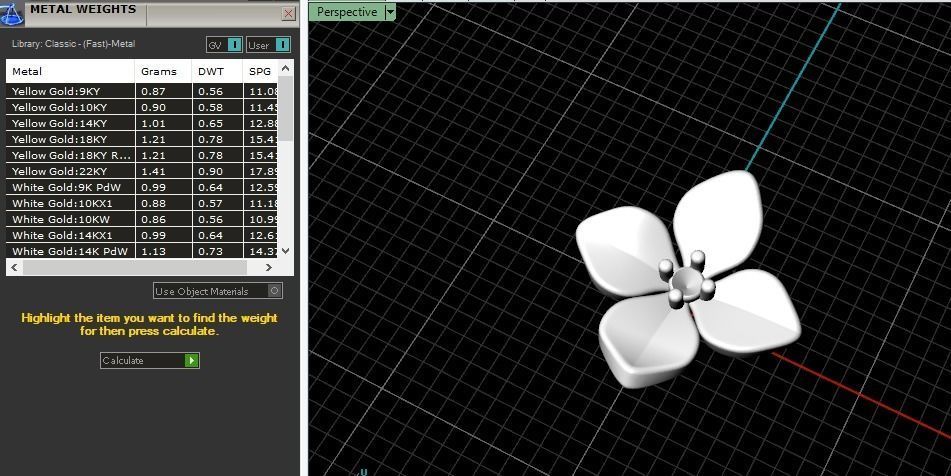Image resolution: width=951 pixels, height=476 pixels.
Task: Select the Yellow Gold:18KY R... row
Action: 142,155
